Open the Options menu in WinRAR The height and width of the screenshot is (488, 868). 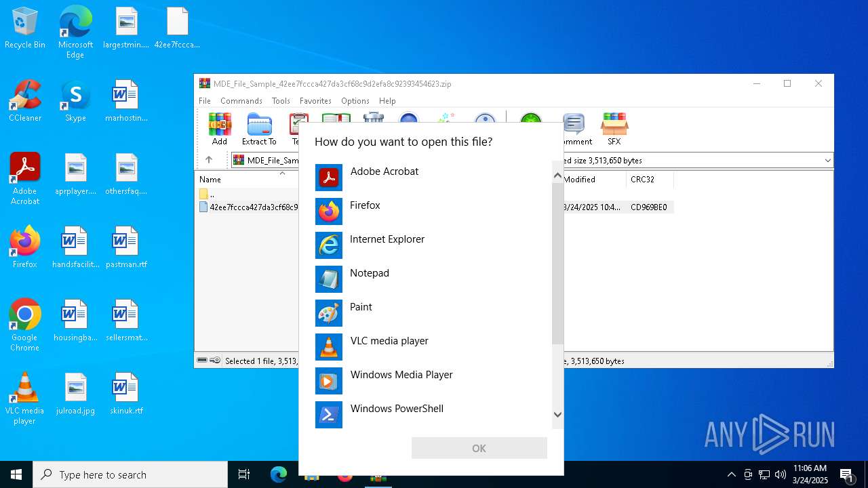point(355,101)
